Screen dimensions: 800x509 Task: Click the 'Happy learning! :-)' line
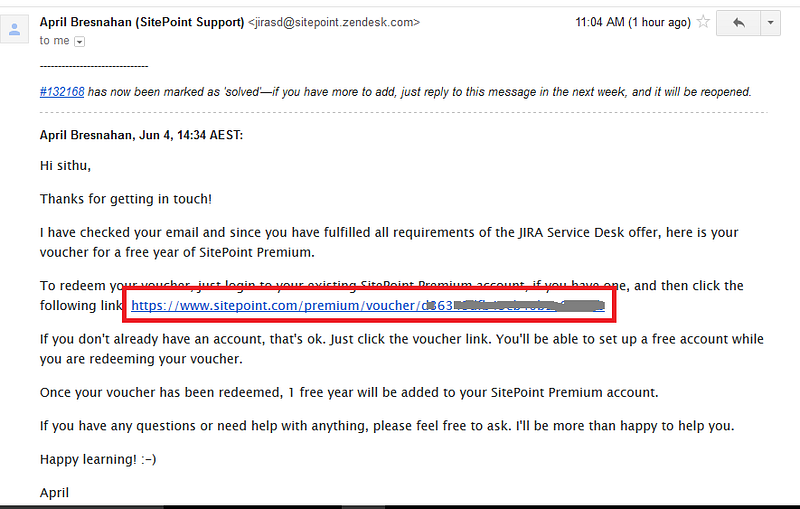click(x=98, y=460)
